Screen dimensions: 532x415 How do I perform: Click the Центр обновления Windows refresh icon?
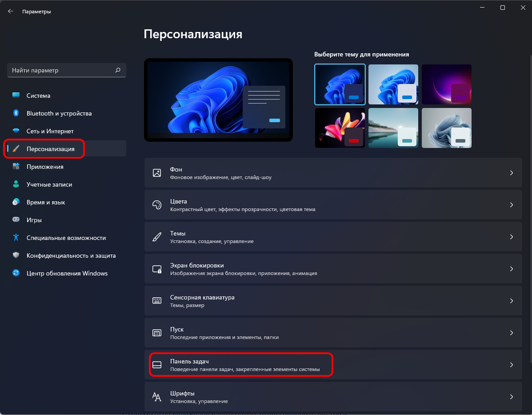(16, 273)
